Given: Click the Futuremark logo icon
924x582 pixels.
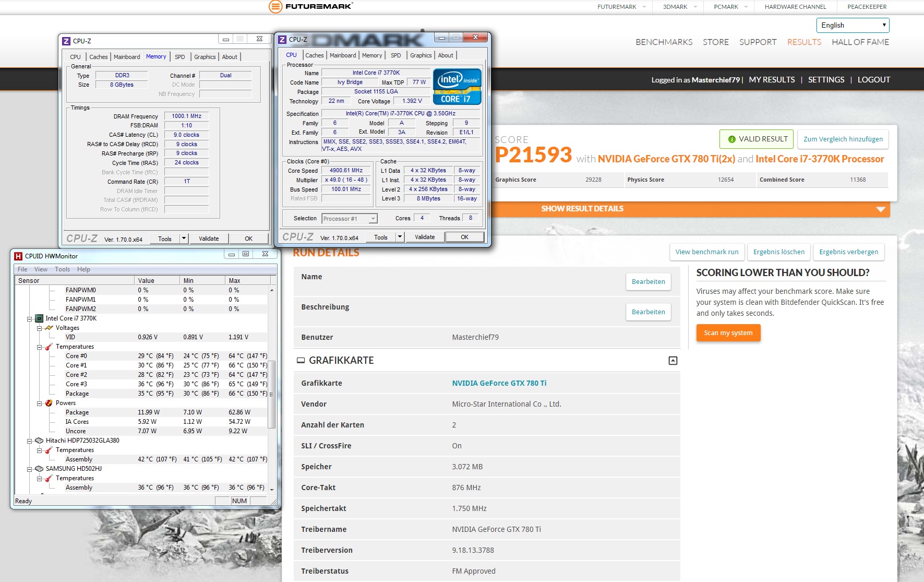Looking at the screenshot, I should click(x=275, y=6).
